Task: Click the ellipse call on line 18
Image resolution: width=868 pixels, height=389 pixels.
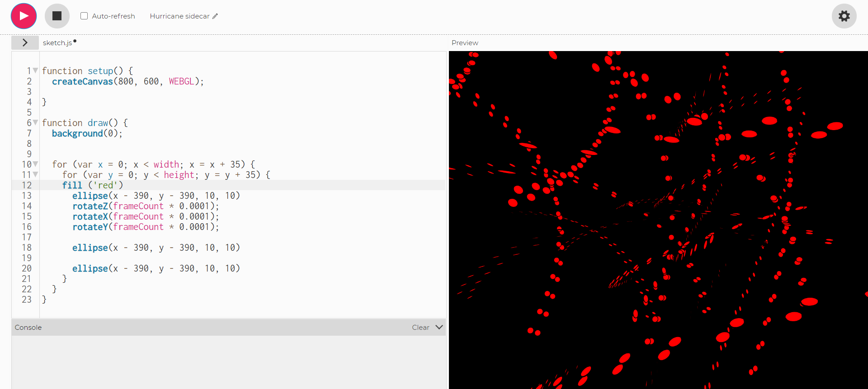Action: click(156, 248)
